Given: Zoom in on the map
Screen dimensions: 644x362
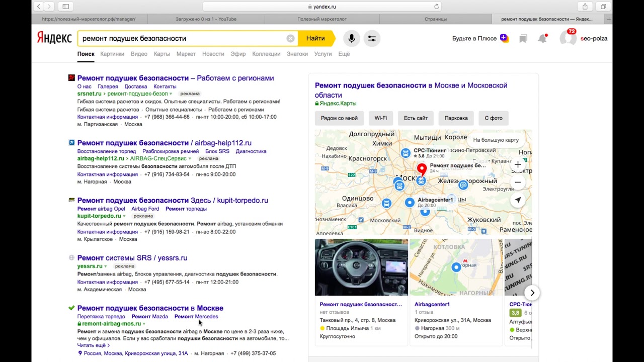Looking at the screenshot, I should tap(518, 164).
